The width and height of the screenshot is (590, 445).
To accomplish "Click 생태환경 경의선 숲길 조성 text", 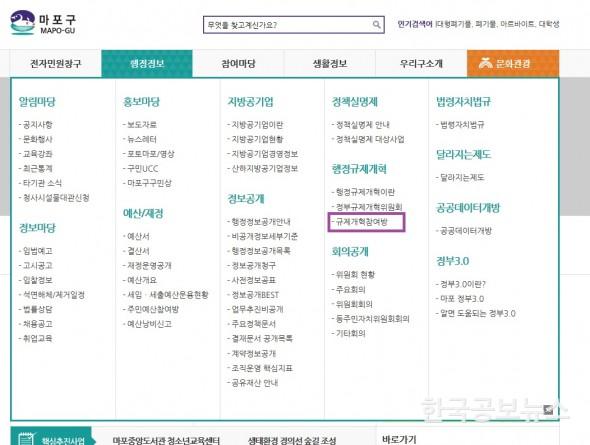I will click(292, 440).
